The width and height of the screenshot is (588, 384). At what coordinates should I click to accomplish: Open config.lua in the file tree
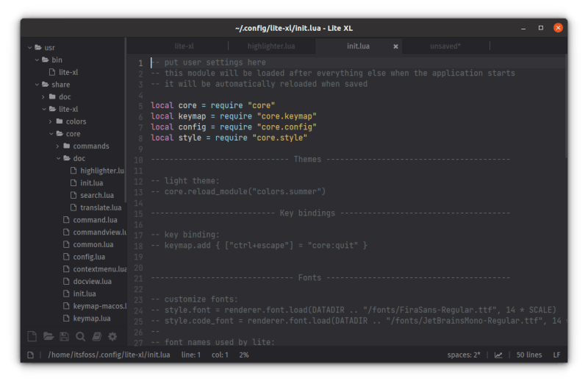coord(89,257)
